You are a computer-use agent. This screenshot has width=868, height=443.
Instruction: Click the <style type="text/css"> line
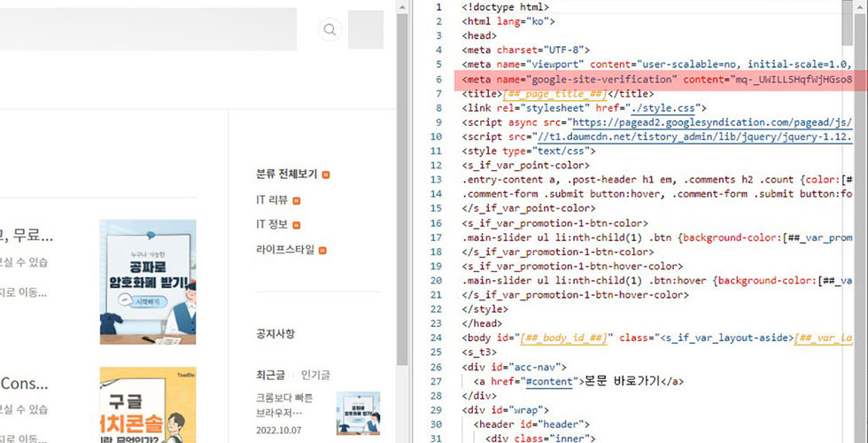(x=529, y=152)
